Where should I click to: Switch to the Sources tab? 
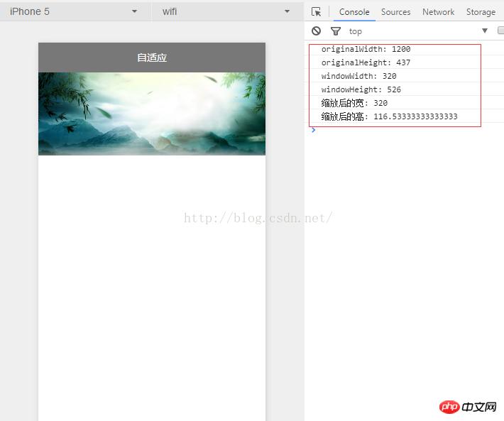[x=395, y=11]
